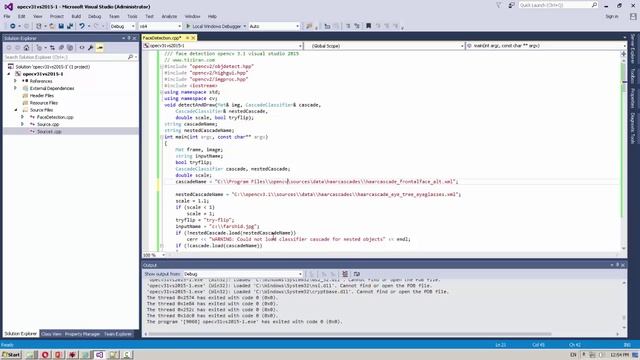Click the taskbar clock 12:54 PM
This screenshot has width=640, height=360.
tap(620, 355)
